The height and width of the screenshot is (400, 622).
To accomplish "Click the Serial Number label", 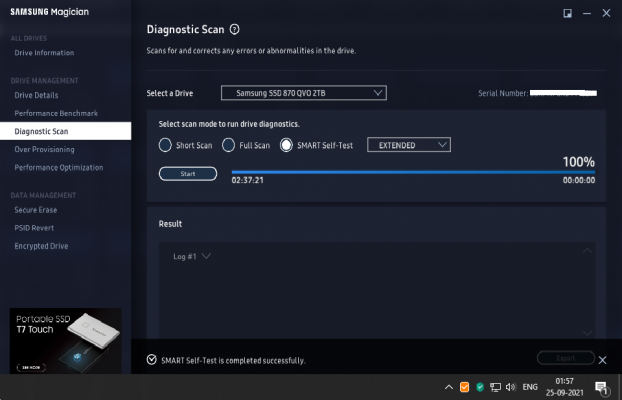I will (503, 93).
